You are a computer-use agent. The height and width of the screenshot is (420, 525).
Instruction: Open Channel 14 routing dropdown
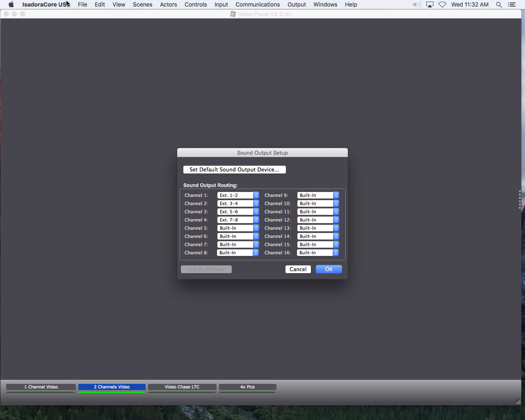(x=318, y=236)
